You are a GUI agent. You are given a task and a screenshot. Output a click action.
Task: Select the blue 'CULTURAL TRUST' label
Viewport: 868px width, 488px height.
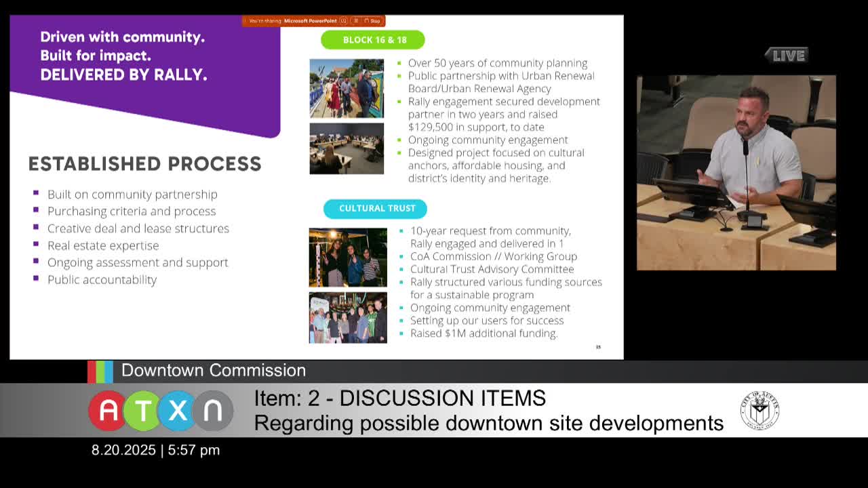pos(375,209)
